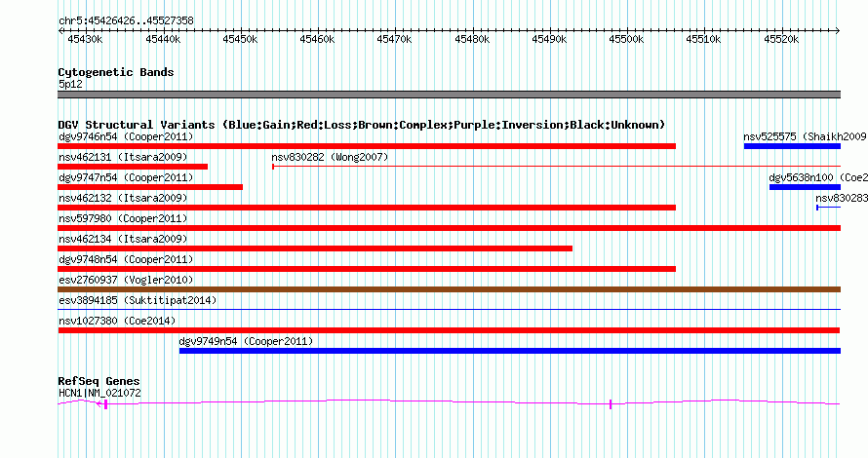Click the 45520k ruler label

coord(780,39)
